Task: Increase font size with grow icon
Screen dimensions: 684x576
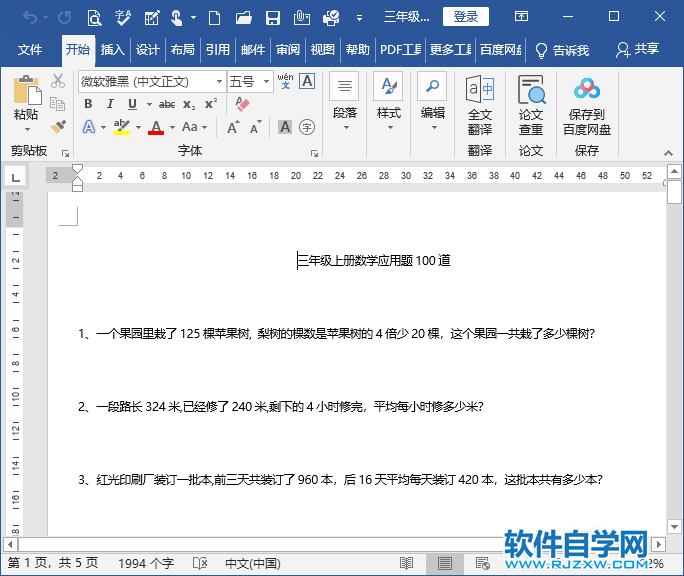Action: [x=233, y=127]
